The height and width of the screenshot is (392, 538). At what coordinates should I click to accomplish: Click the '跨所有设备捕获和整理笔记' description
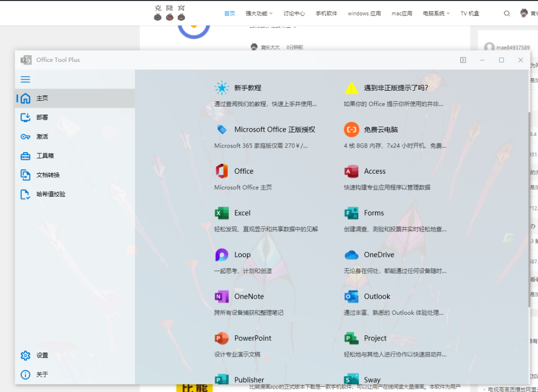249,313
